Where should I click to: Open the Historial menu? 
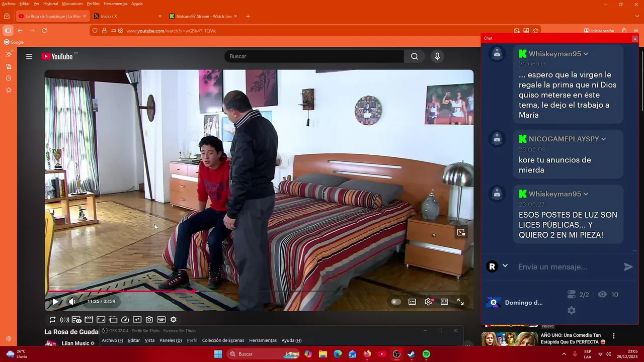click(x=50, y=4)
